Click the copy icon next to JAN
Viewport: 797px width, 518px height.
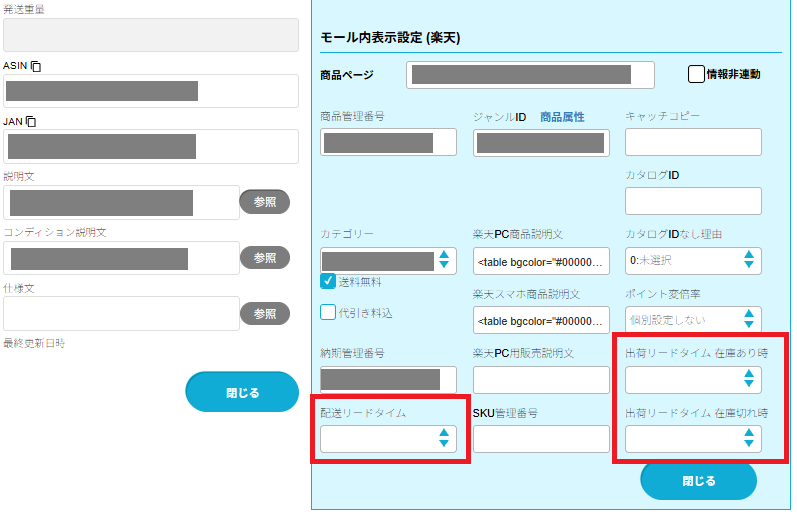[31, 121]
